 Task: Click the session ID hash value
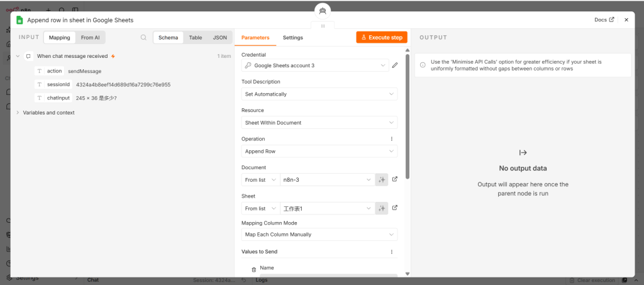pyautogui.click(x=123, y=84)
